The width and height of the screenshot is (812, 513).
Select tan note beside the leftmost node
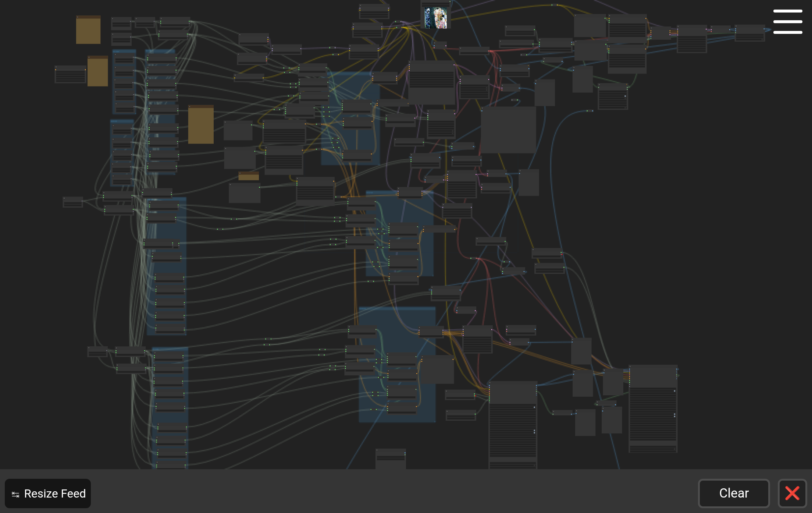97,72
